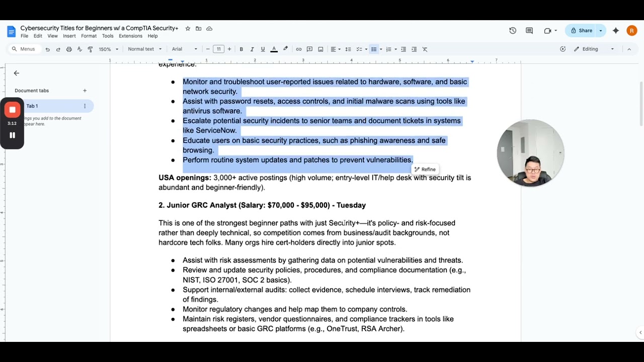This screenshot has width=644, height=362.
Task: Show all comments panel
Action: (x=529, y=31)
